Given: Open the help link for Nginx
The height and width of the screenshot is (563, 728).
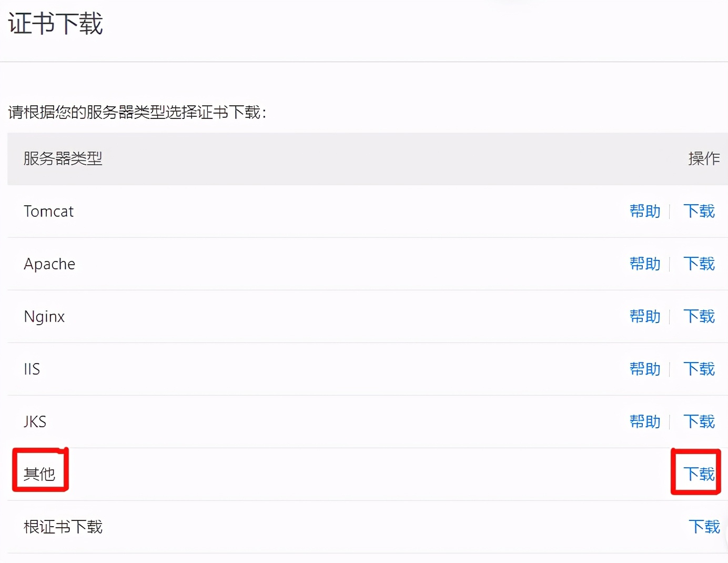Looking at the screenshot, I should (645, 316).
